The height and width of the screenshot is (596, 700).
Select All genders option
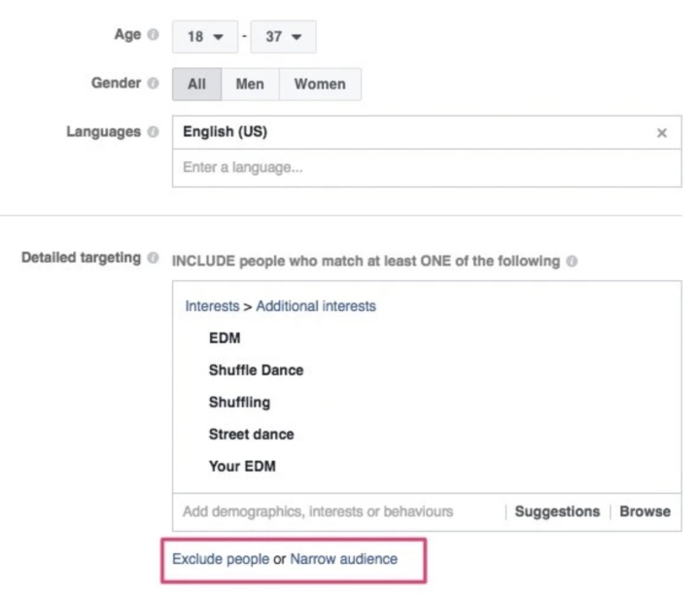coord(196,85)
